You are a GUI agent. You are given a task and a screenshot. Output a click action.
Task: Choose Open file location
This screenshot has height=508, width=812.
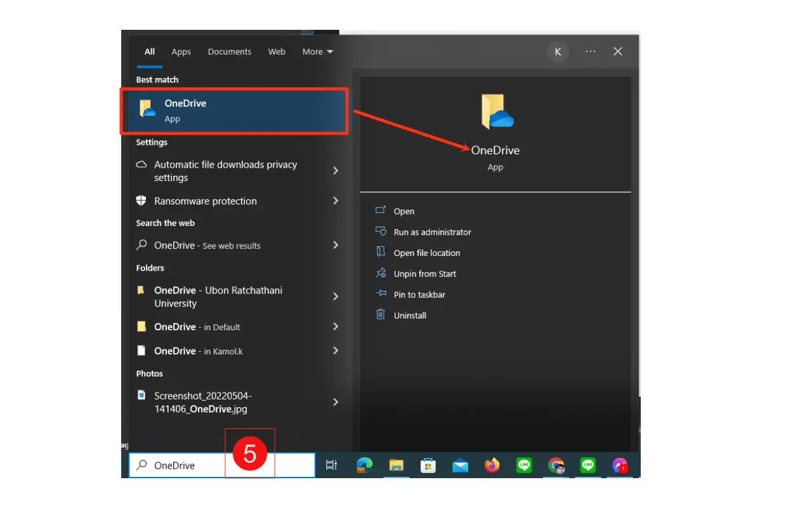pos(427,253)
